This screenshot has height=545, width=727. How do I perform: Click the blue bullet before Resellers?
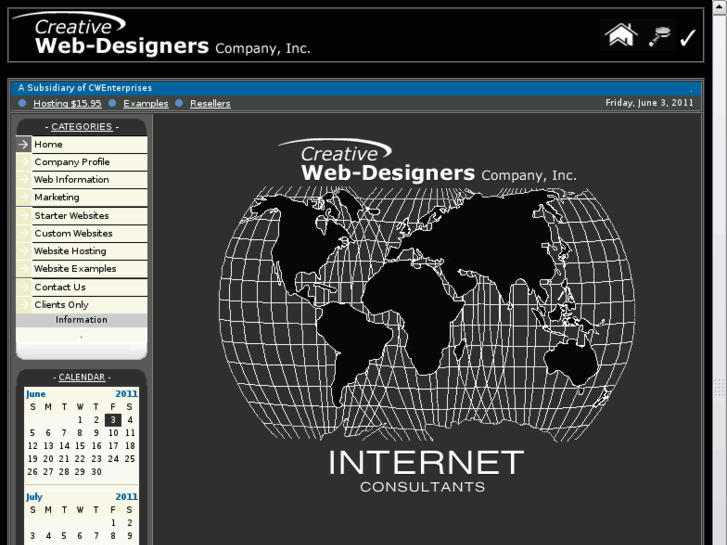pos(179,103)
